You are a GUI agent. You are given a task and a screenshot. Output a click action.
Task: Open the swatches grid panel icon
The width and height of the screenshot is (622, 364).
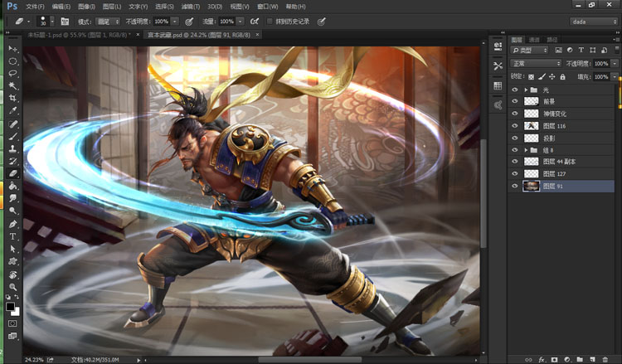(x=498, y=85)
